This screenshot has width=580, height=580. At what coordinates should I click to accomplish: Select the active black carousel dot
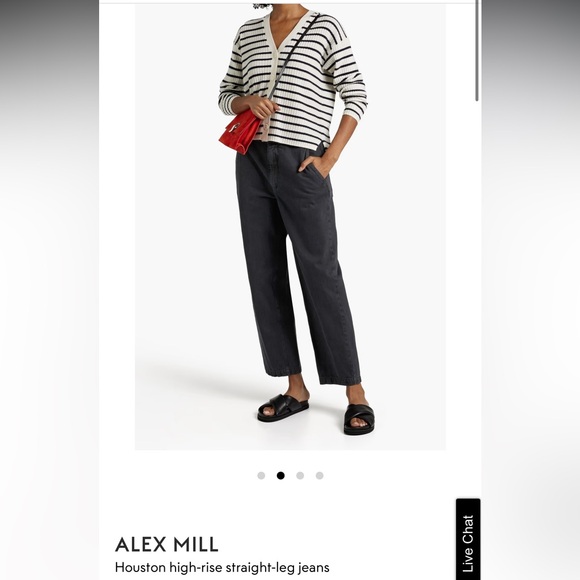coord(281,475)
